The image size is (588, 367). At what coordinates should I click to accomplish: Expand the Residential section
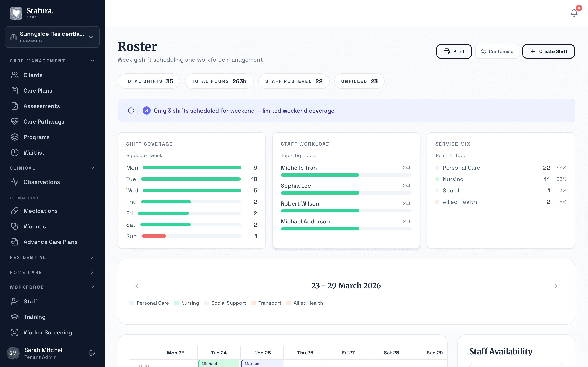click(x=92, y=257)
